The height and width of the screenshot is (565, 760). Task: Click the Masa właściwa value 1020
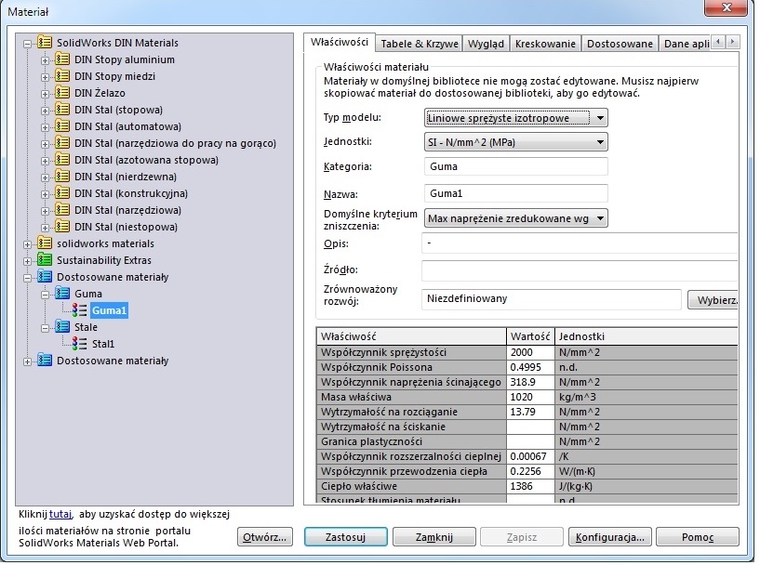tap(530, 397)
